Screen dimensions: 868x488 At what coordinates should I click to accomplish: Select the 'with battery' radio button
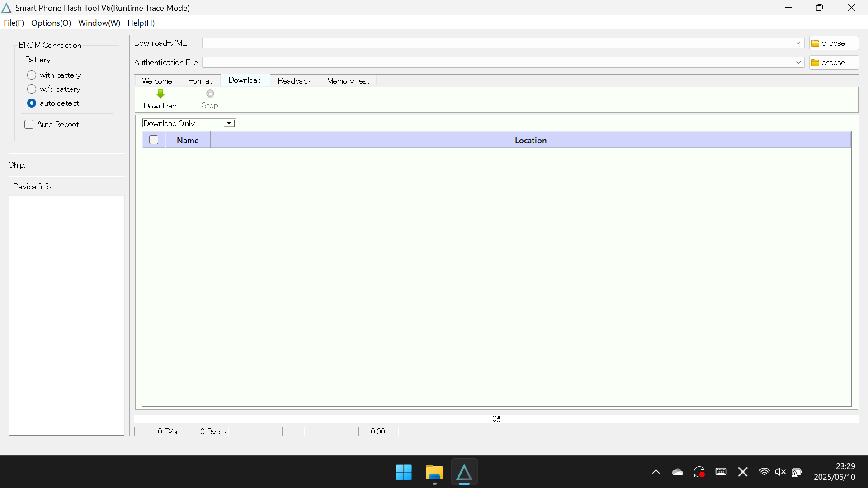point(32,75)
